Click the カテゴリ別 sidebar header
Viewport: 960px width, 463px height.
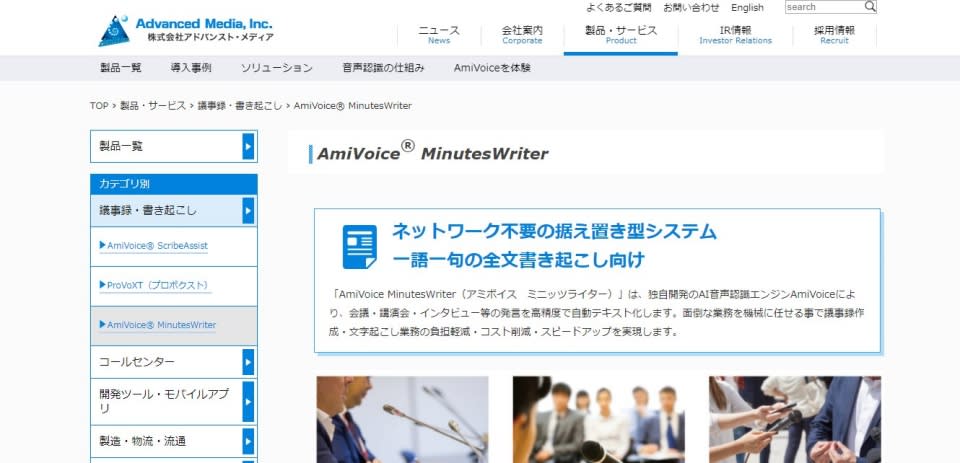[174, 184]
